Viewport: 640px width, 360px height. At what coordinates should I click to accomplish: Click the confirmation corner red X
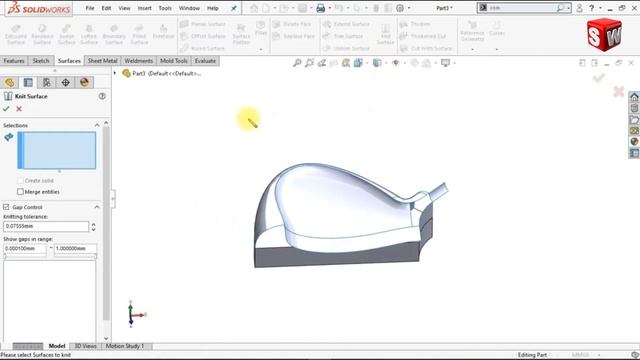click(x=619, y=91)
